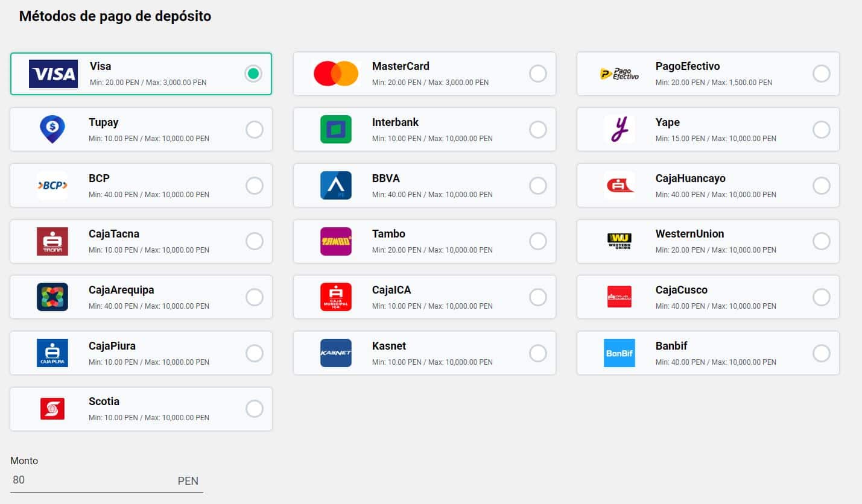Viewport: 862px width, 504px height.
Task: Click the MasterCard name label
Action: (401, 66)
